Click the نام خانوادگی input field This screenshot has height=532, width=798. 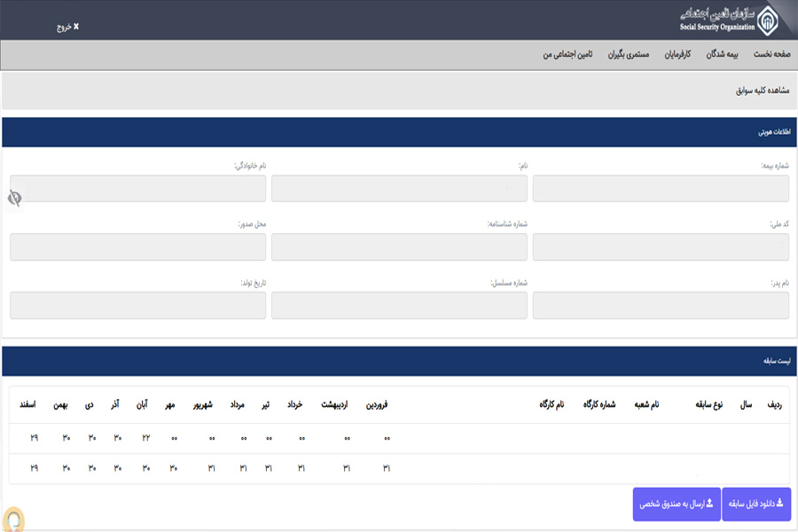click(x=137, y=188)
